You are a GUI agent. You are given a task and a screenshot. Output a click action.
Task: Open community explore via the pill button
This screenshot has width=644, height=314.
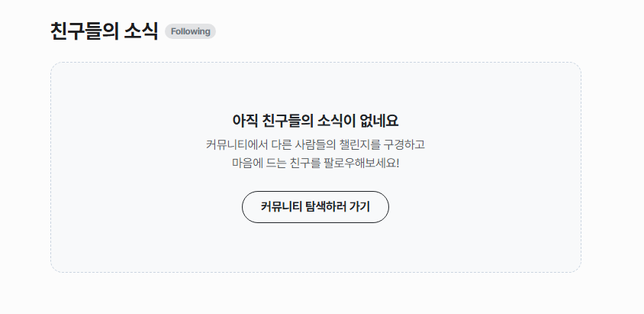315,207
